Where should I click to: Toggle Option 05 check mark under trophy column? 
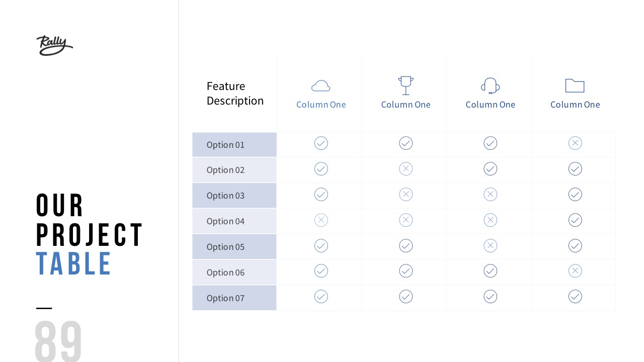[406, 246]
